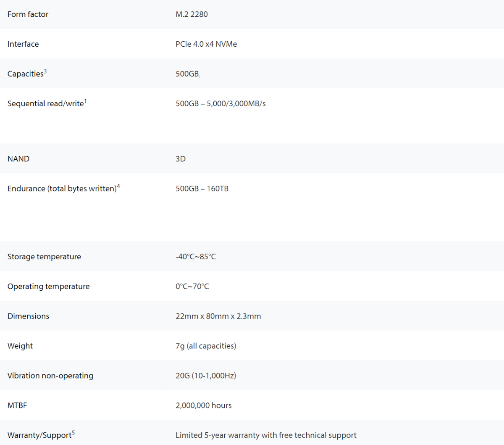
Task: Click the 500GB – 160TB endurance value
Action: (202, 189)
